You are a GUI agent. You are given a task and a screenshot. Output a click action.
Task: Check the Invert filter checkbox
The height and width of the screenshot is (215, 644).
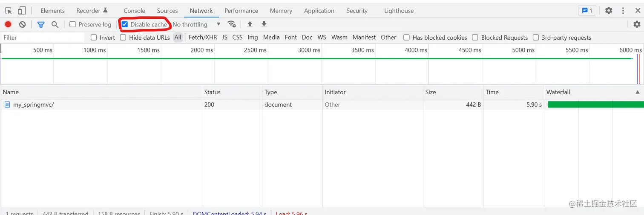click(x=94, y=38)
